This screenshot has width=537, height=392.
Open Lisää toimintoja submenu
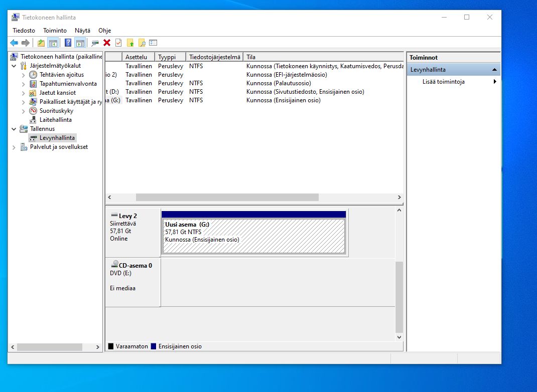point(443,82)
